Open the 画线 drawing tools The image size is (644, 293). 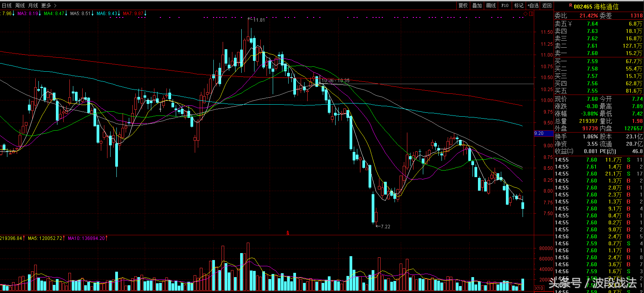click(x=491, y=5)
